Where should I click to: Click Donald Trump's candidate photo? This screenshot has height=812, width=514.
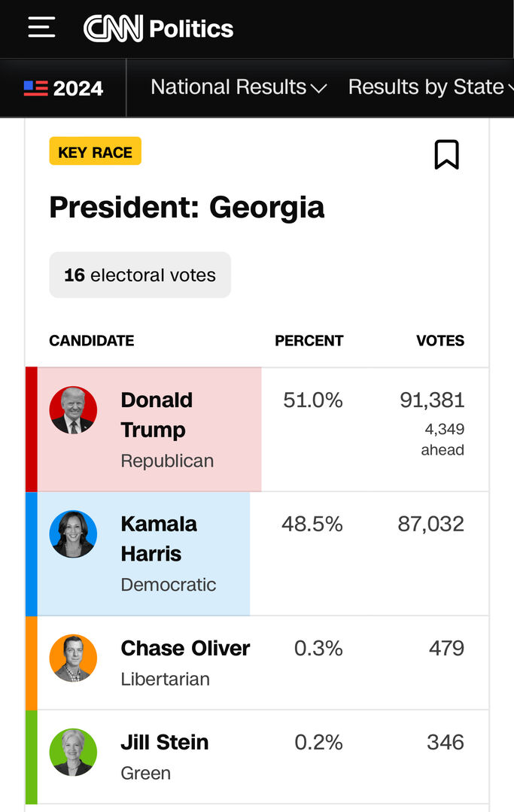73,410
